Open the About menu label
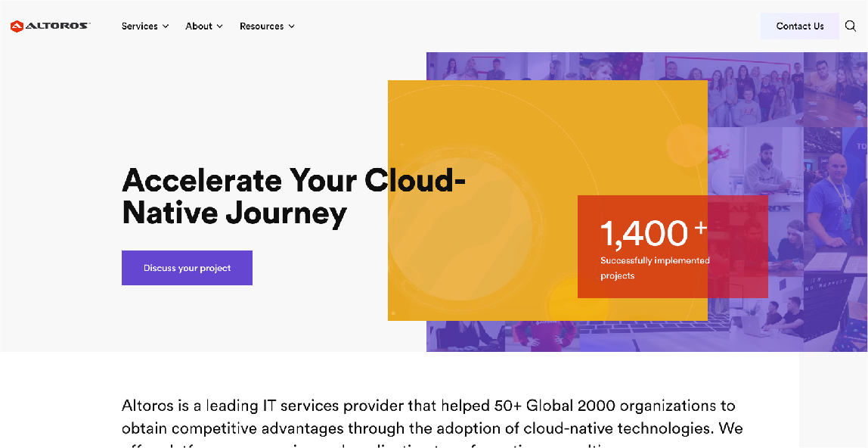 [199, 26]
